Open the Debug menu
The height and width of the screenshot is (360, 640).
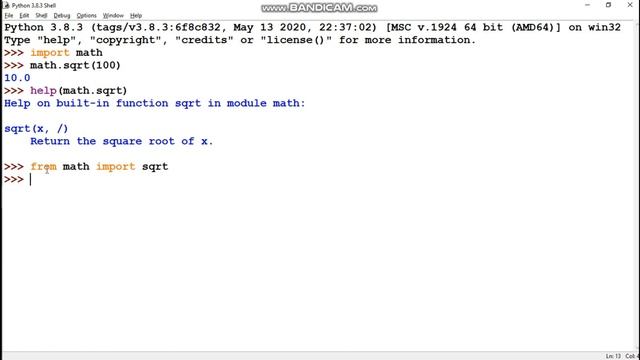pos(62,16)
